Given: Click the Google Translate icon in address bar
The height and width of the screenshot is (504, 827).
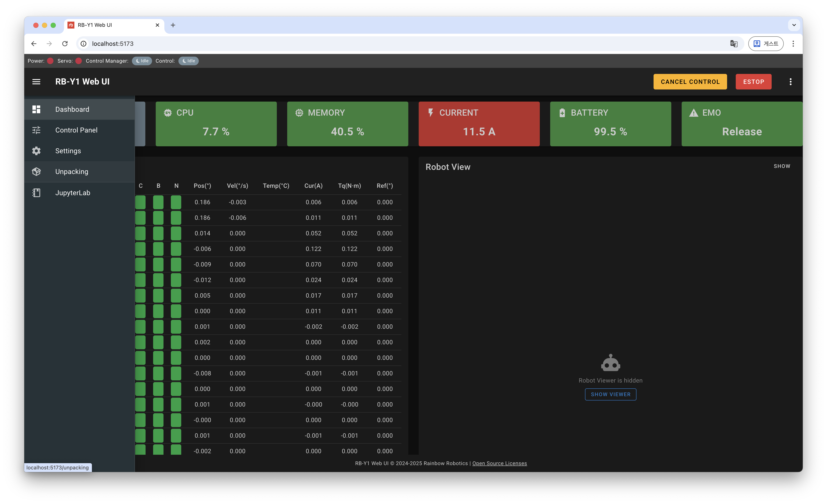Looking at the screenshot, I should 733,44.
